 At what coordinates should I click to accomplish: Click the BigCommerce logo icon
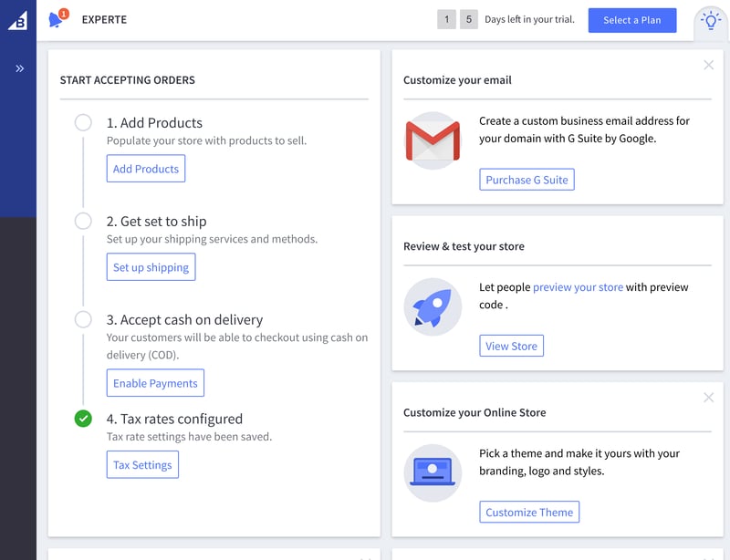click(x=18, y=20)
